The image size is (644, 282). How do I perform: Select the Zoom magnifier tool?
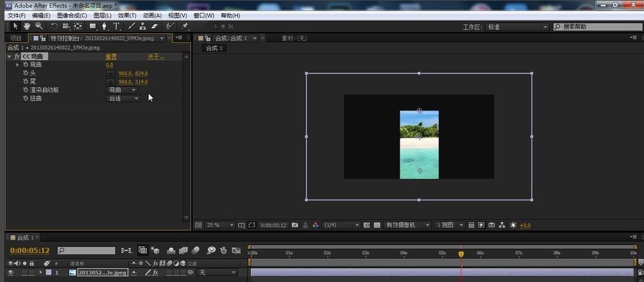39,26
